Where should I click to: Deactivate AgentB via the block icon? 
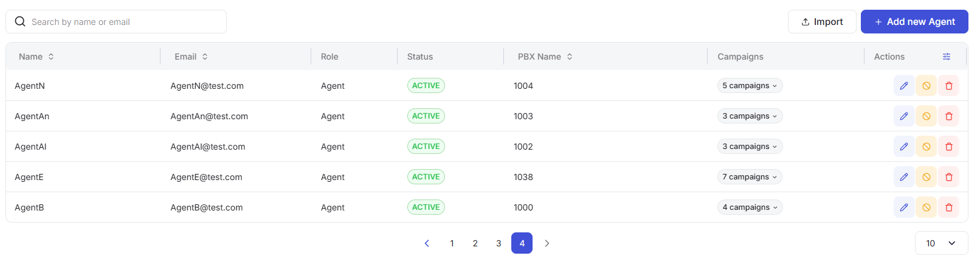(x=927, y=207)
